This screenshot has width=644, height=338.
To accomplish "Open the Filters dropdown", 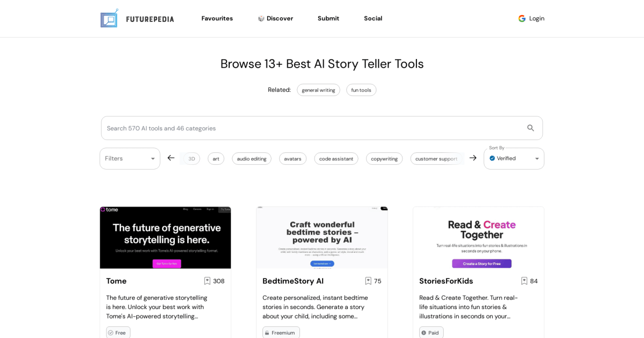I will (x=129, y=158).
